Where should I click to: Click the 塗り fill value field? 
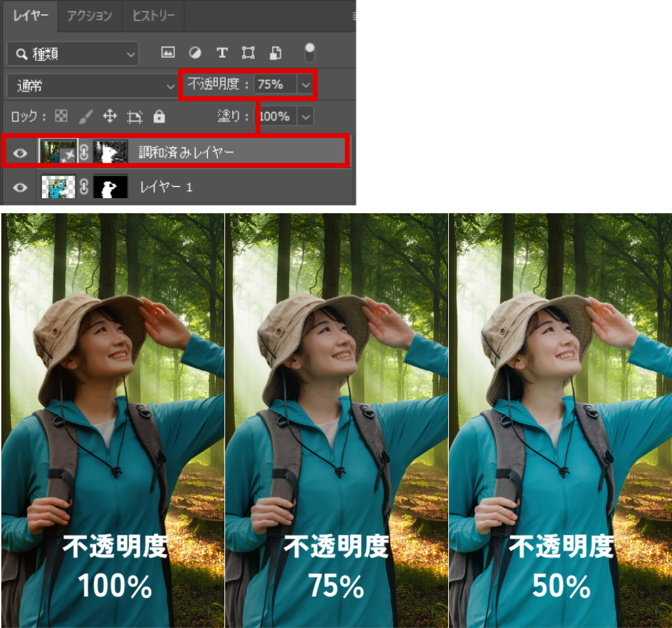(x=276, y=117)
